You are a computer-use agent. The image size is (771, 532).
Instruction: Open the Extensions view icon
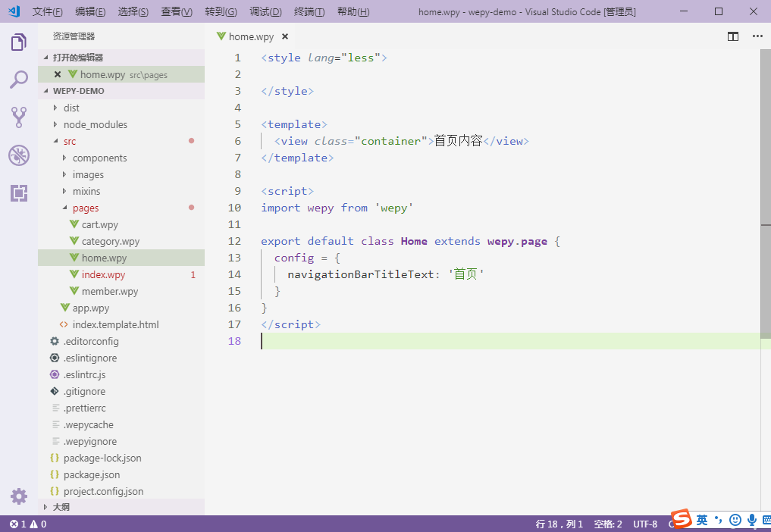click(19, 193)
